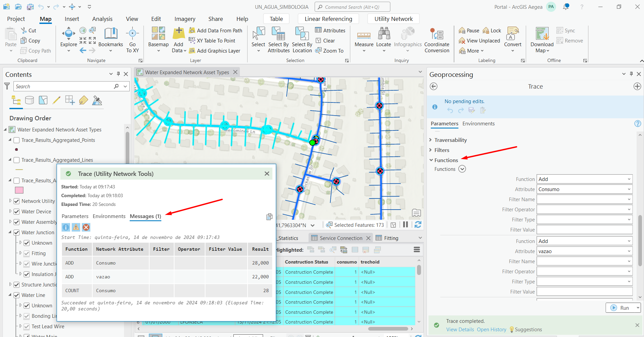The width and height of the screenshot is (644, 337).
Task: Click the Select By Attributes tool
Action: pyautogui.click(x=279, y=40)
